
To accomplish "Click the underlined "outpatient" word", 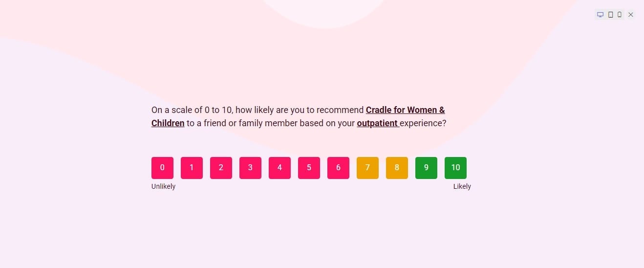I will [377, 123].
